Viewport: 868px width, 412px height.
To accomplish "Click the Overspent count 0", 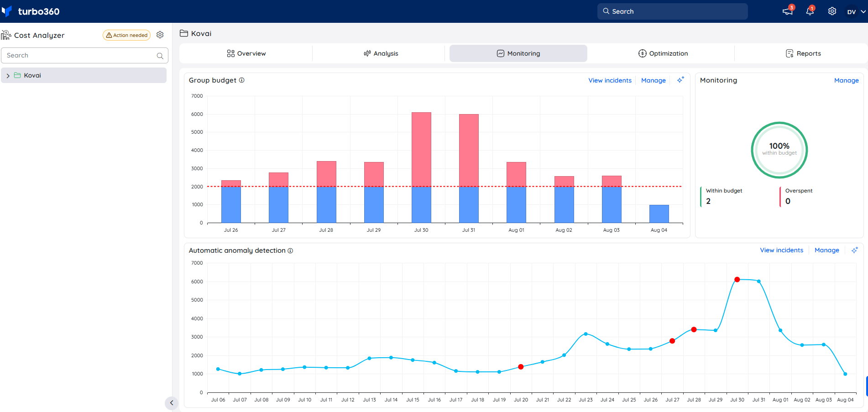I will [x=788, y=201].
